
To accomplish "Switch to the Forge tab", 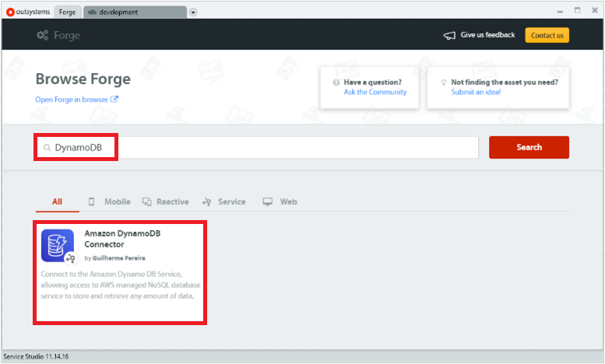I will coord(68,12).
